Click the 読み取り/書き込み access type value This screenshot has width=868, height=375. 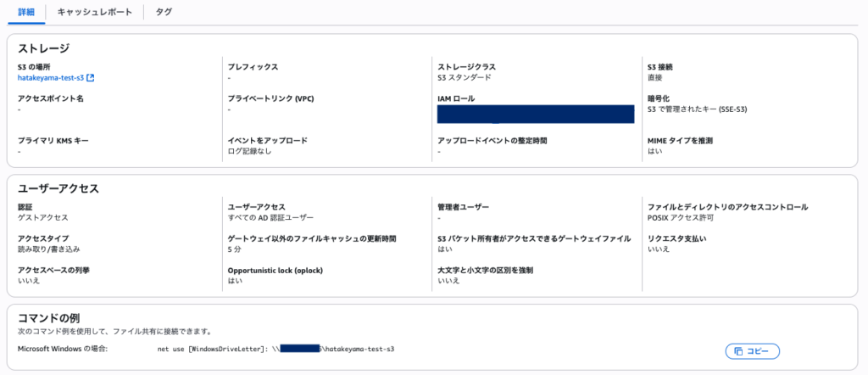point(47,249)
